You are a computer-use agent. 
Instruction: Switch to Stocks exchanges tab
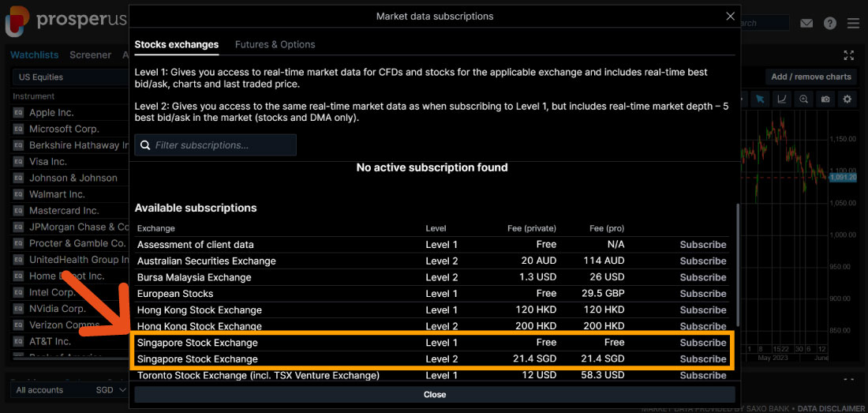(x=177, y=44)
